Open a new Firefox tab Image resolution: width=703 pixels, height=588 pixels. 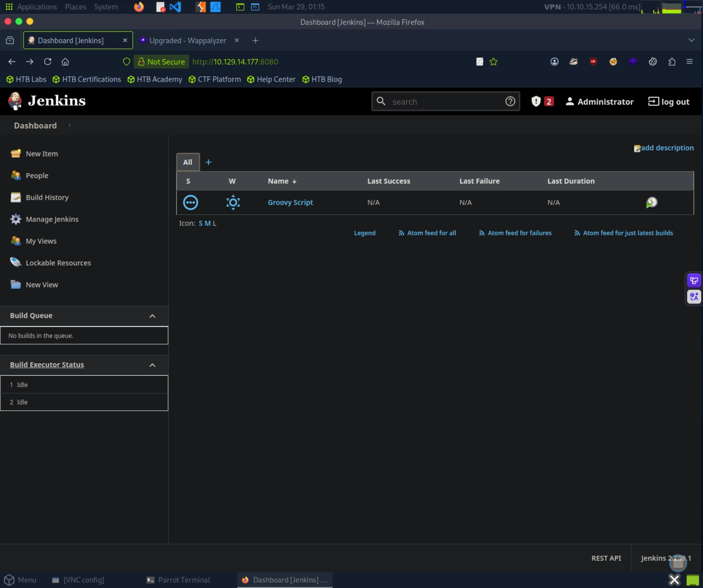[x=255, y=41]
